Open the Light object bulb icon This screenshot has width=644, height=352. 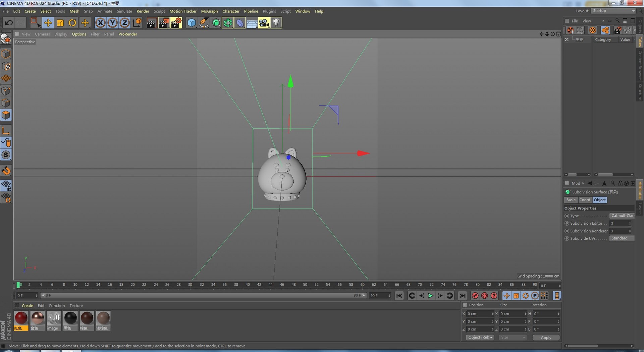pyautogui.click(x=276, y=23)
